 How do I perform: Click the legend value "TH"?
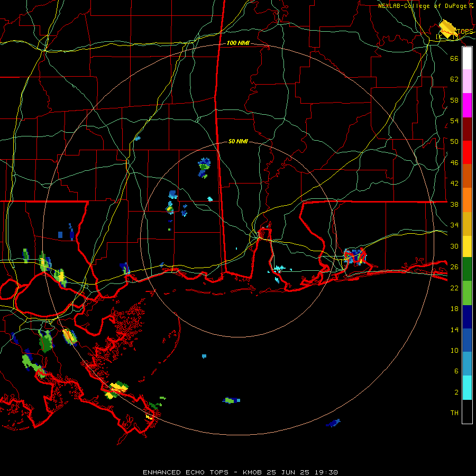[454, 413]
